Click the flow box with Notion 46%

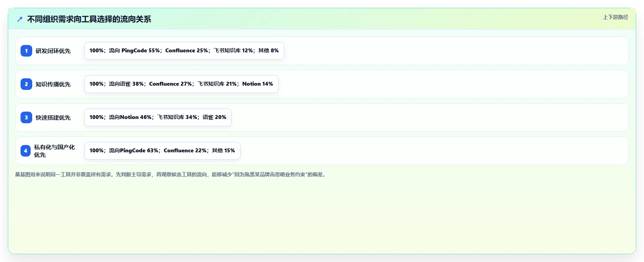[158, 117]
